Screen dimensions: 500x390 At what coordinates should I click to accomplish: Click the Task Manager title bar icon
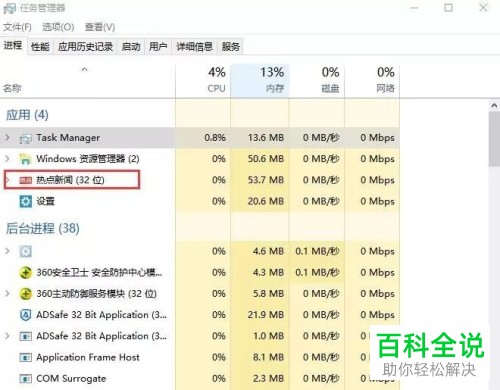pyautogui.click(x=9, y=8)
